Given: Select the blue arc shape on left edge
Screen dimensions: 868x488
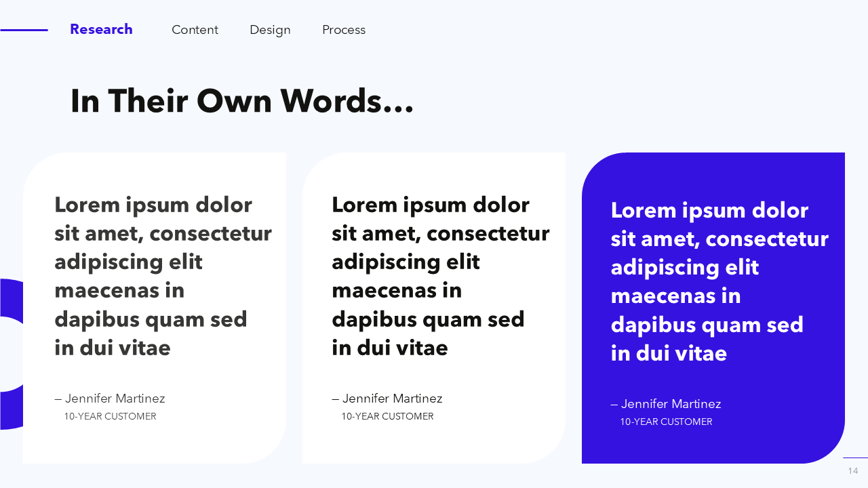Looking at the screenshot, I should tap(11, 297).
